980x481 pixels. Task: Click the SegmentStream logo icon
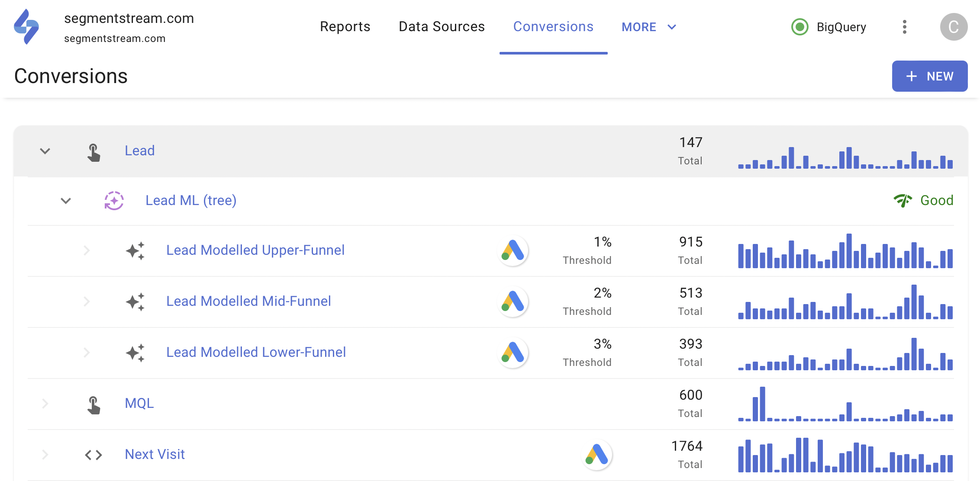[26, 27]
